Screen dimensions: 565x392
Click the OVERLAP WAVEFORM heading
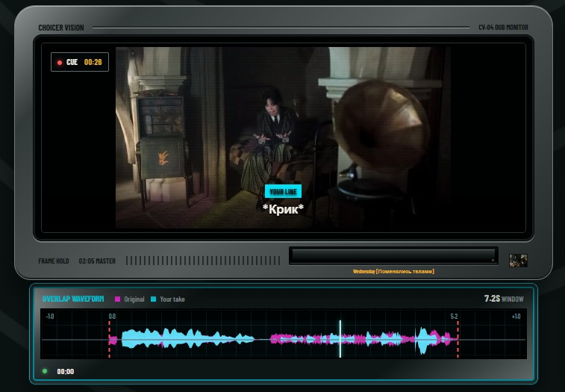click(x=73, y=299)
